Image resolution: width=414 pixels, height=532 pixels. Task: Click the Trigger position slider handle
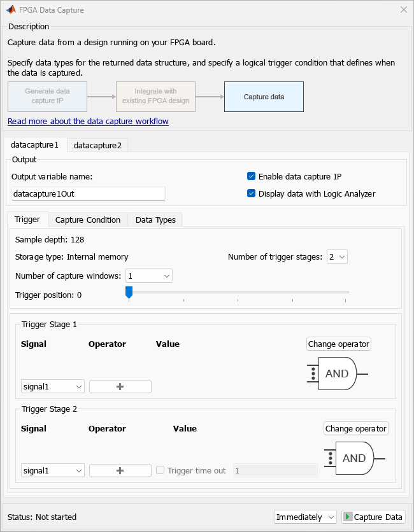[129, 292]
